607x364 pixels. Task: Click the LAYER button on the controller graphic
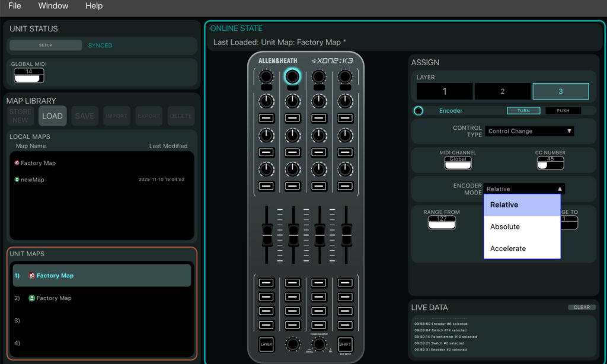point(266,344)
